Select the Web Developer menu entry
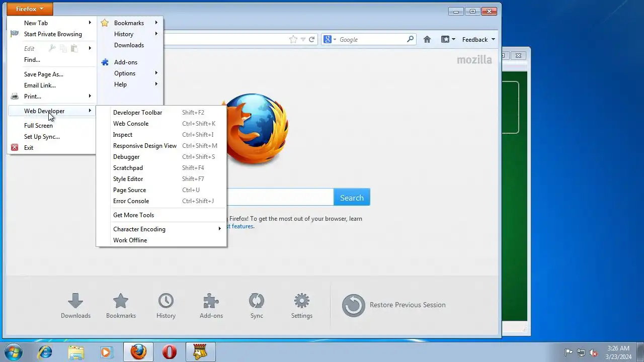Screen dimensions: 644x362 pos(51,111)
